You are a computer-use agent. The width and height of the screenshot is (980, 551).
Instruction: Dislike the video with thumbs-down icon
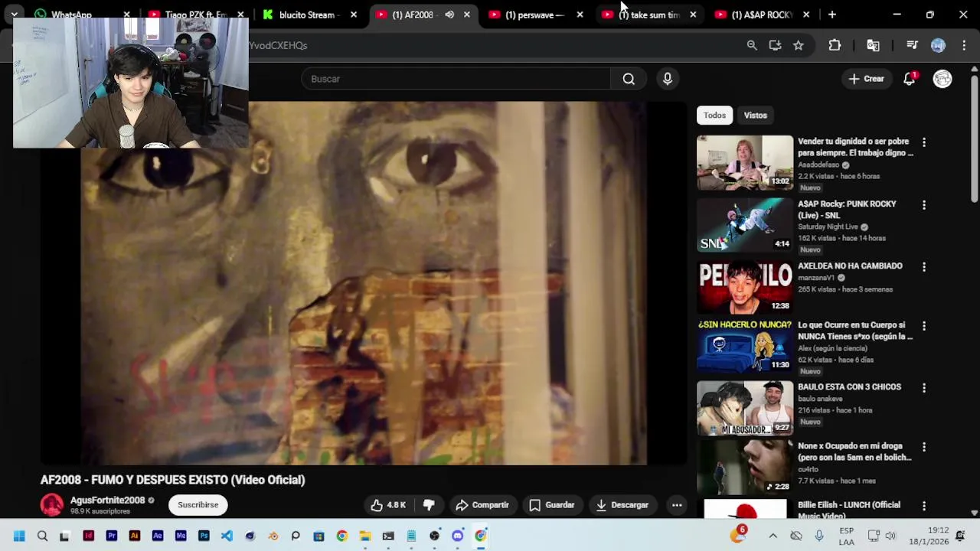pyautogui.click(x=429, y=505)
